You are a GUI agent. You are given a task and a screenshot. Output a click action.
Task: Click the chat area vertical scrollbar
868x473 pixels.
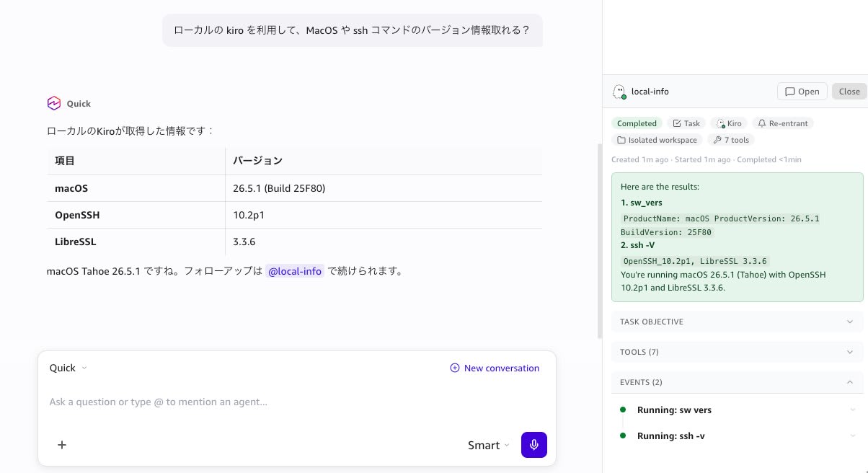click(x=599, y=242)
